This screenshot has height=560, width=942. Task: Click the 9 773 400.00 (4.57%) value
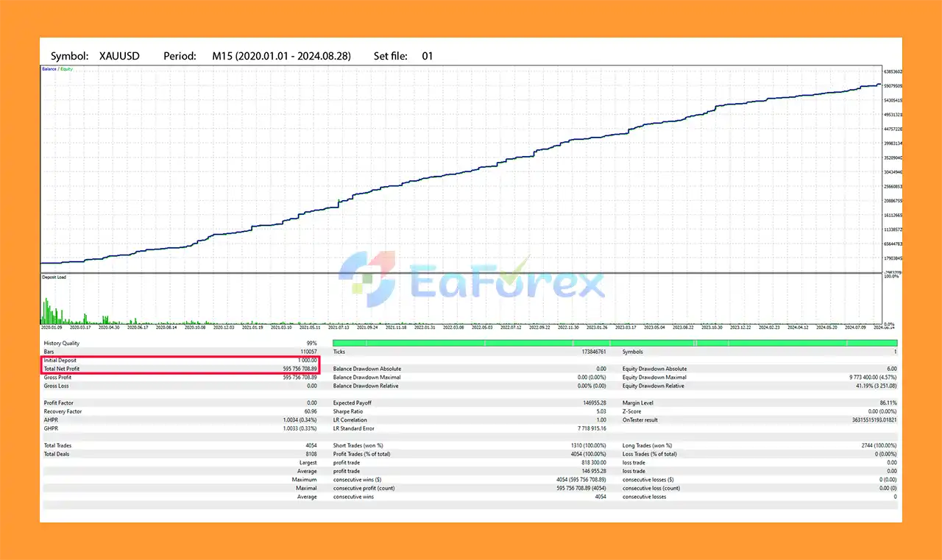[x=873, y=378]
